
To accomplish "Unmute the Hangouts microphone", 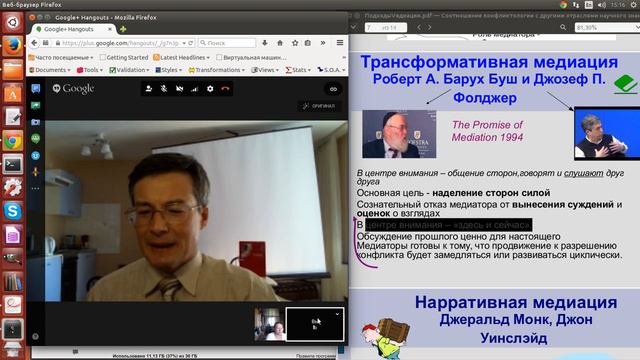I will pyautogui.click(x=164, y=89).
